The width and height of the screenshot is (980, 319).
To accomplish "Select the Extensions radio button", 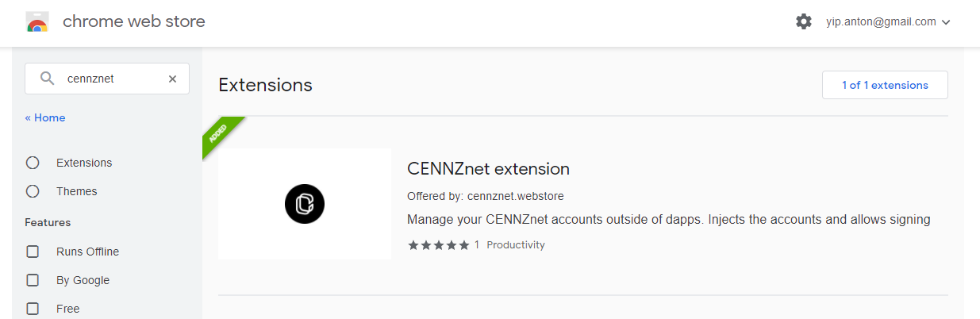I will [33, 163].
